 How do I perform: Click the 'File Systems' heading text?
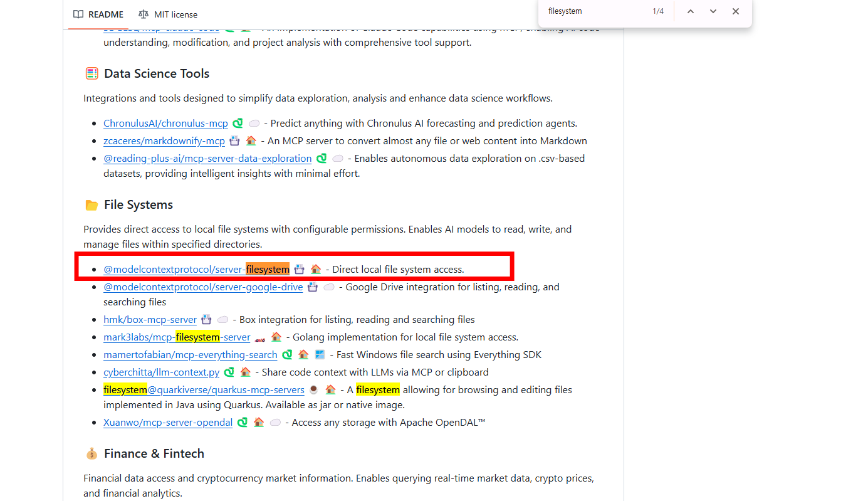click(x=139, y=205)
